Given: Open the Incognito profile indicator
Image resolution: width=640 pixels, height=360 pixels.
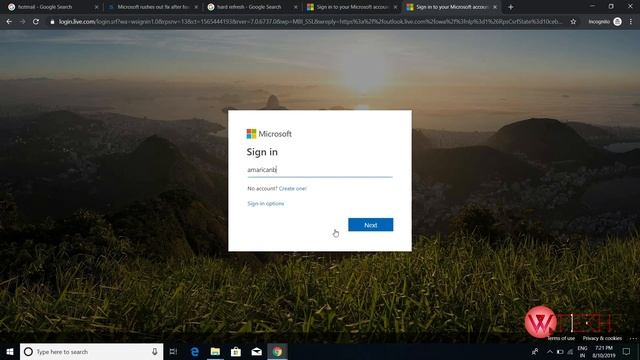Looking at the screenshot, I should click(605, 22).
